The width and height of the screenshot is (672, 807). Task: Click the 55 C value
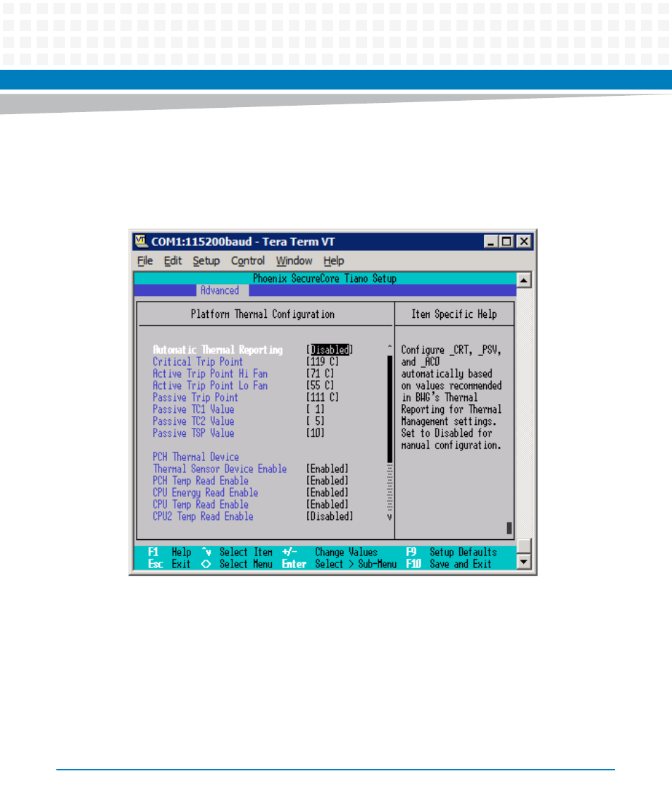[320, 386]
